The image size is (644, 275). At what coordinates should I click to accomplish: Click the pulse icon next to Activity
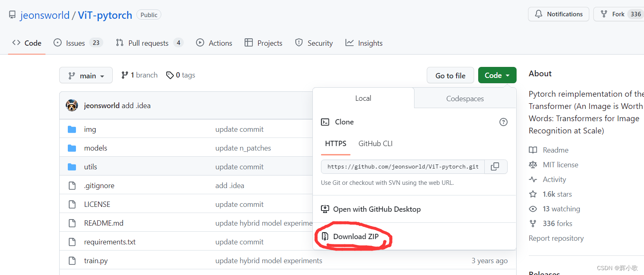[x=533, y=180]
